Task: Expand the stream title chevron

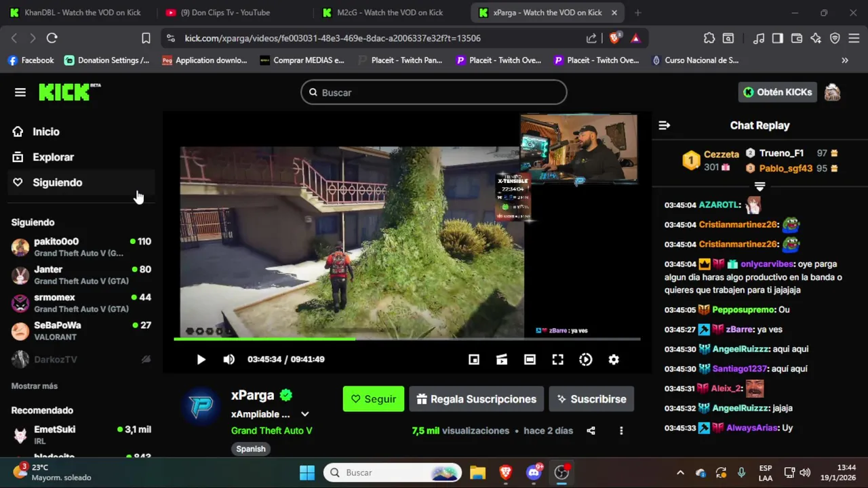Action: [x=305, y=414]
